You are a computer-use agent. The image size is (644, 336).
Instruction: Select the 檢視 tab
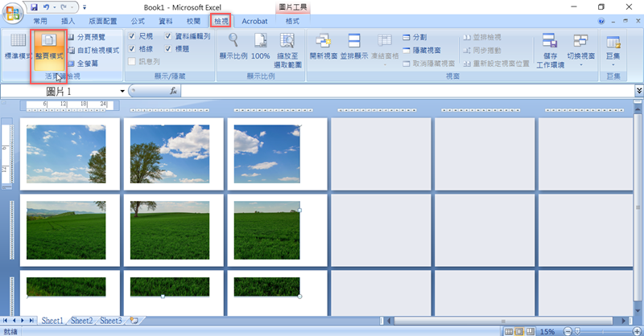221,22
